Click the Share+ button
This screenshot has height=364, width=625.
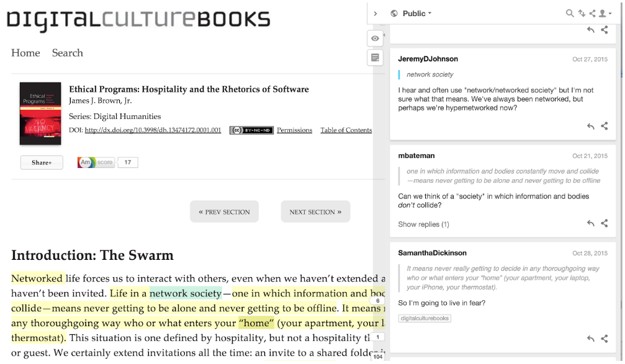[x=42, y=162]
